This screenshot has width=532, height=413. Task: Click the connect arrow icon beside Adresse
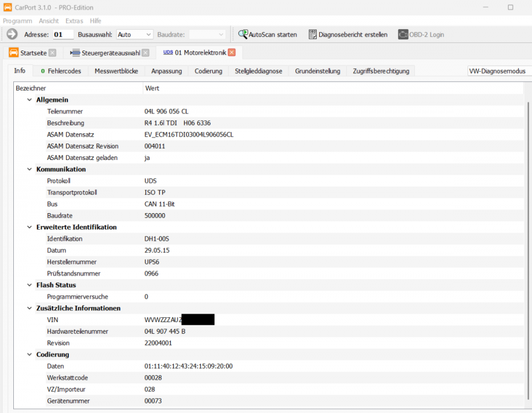pos(12,34)
